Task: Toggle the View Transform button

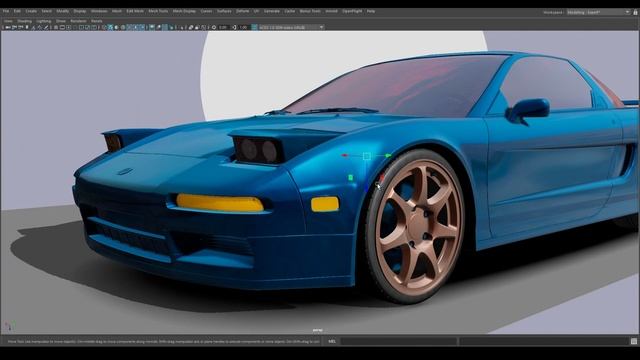Action: coord(254,27)
